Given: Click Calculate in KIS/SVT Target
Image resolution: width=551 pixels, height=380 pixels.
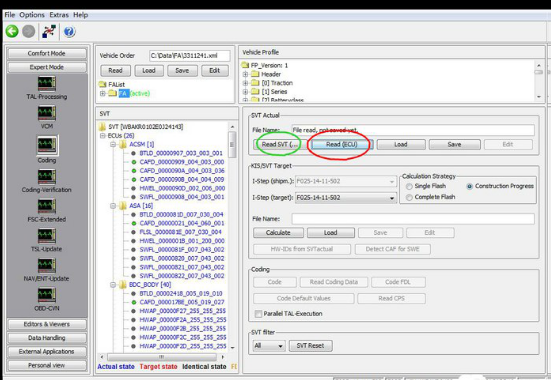Looking at the screenshot, I should [x=278, y=233].
